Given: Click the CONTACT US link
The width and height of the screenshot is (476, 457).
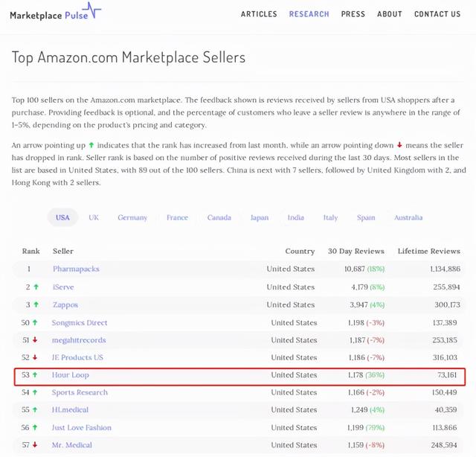Looking at the screenshot, I should click(x=437, y=14).
